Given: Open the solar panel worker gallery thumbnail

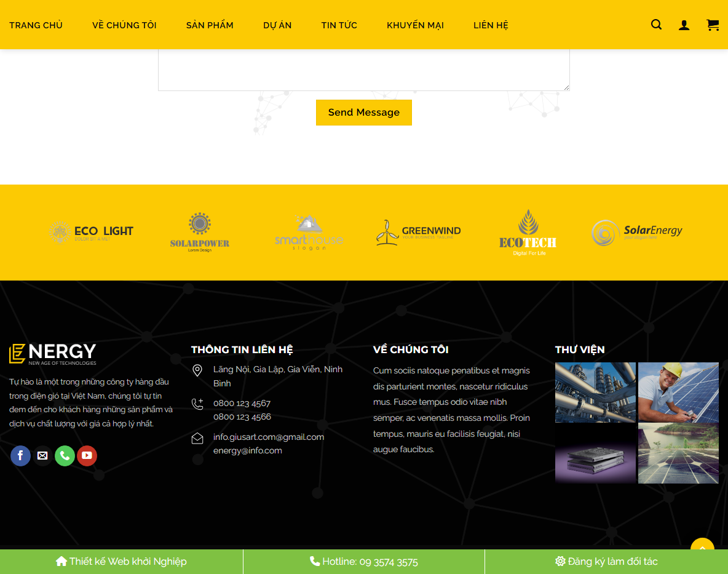Looking at the screenshot, I should [x=678, y=393].
